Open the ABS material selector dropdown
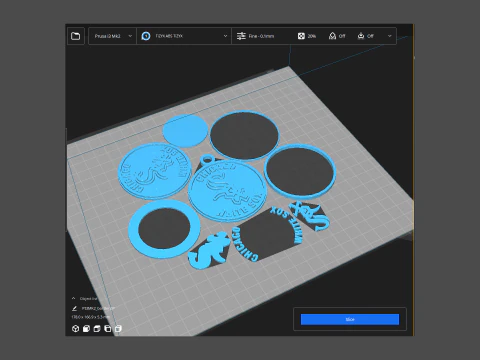This screenshot has height=360, width=480. pos(184,36)
